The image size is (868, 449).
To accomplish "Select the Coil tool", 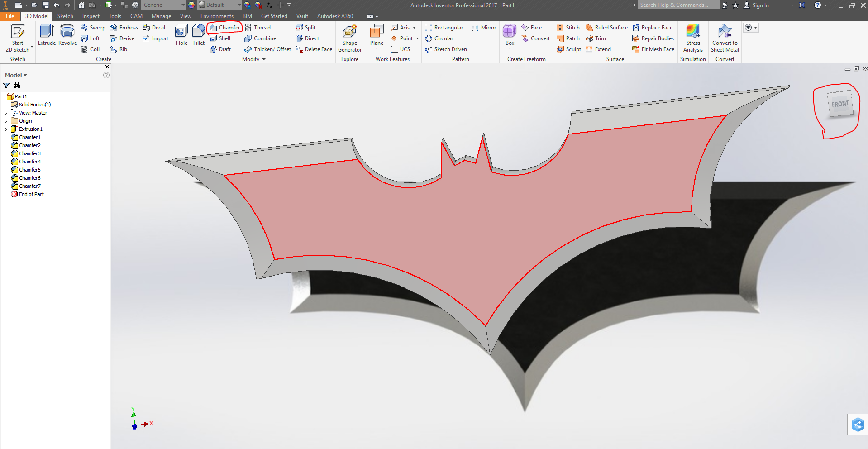I will click(90, 49).
